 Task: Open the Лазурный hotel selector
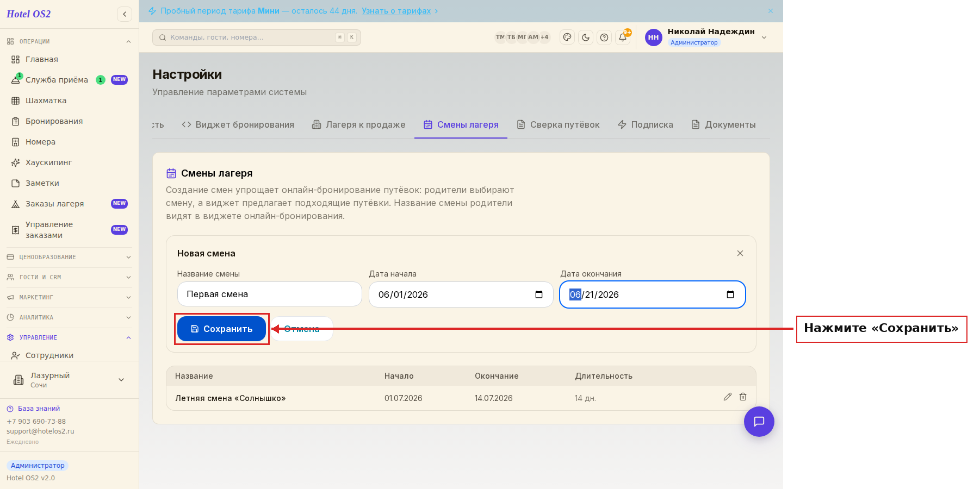[69, 380]
